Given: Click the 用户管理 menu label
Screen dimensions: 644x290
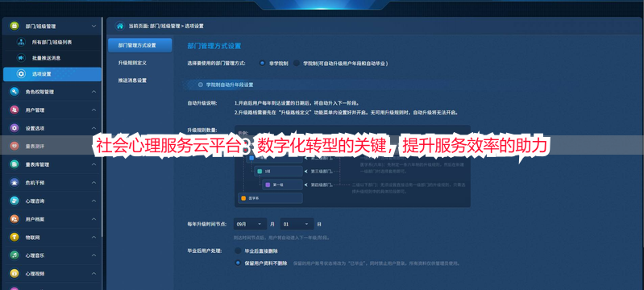Looking at the screenshot, I should click(x=35, y=110).
